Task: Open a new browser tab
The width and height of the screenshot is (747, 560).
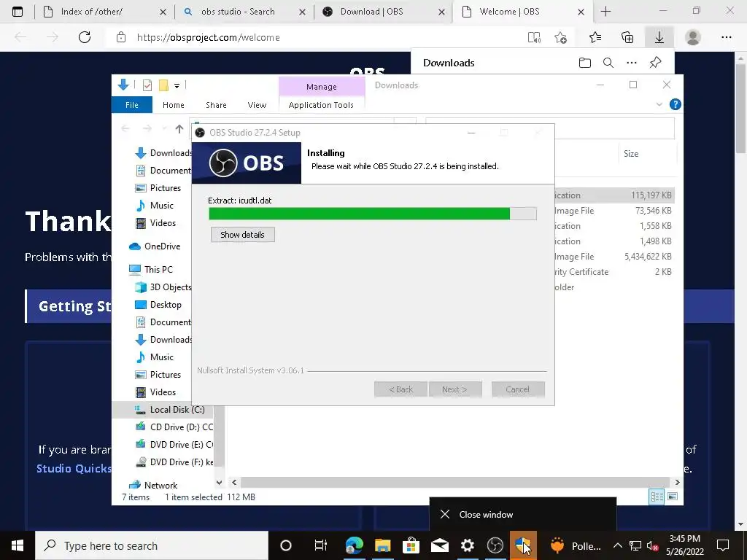Action: pyautogui.click(x=606, y=12)
